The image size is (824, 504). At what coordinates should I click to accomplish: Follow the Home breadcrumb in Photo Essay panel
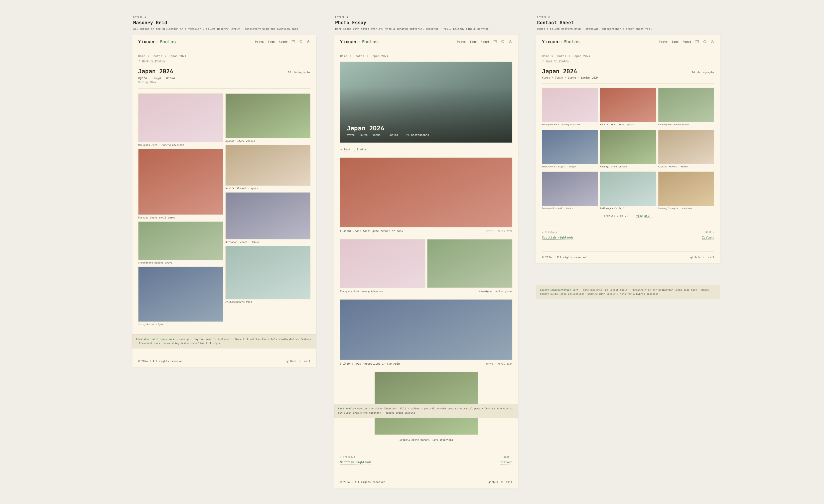pos(343,56)
